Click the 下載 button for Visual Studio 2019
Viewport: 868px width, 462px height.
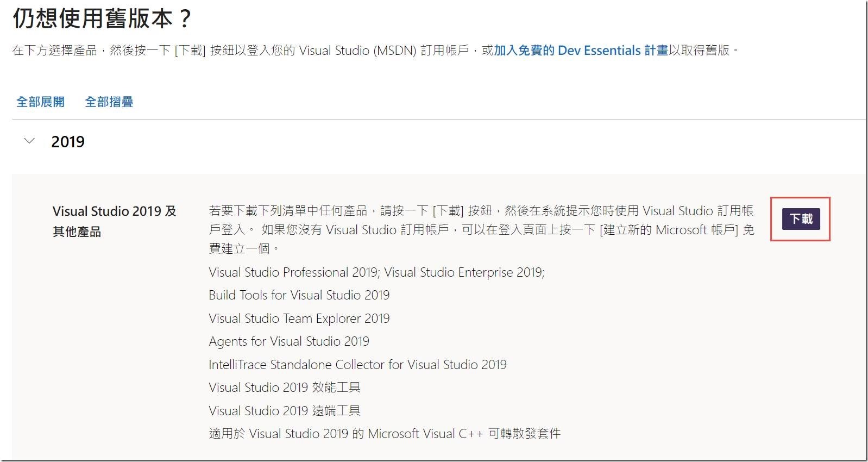[801, 219]
